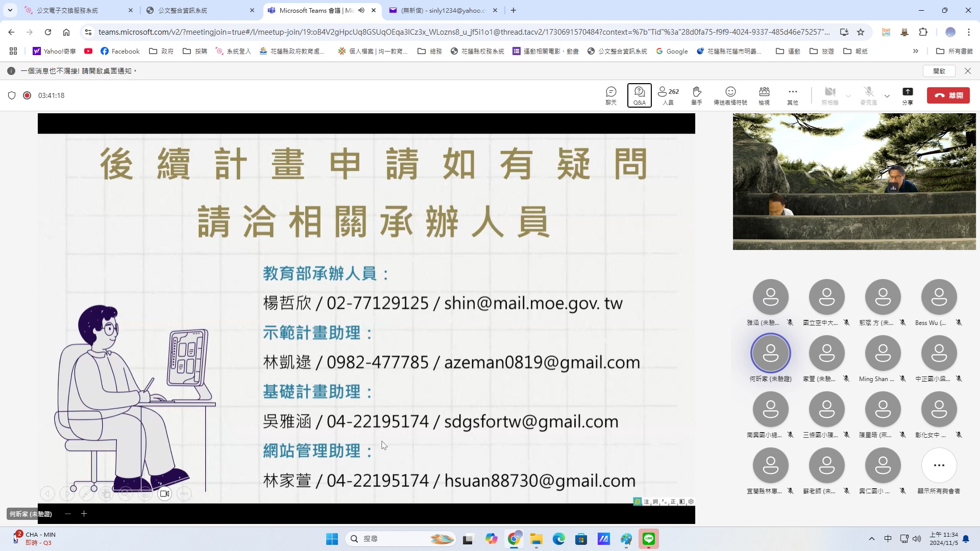The width and height of the screenshot is (980, 551).
Task: Click the Share screen icon
Action: [907, 95]
